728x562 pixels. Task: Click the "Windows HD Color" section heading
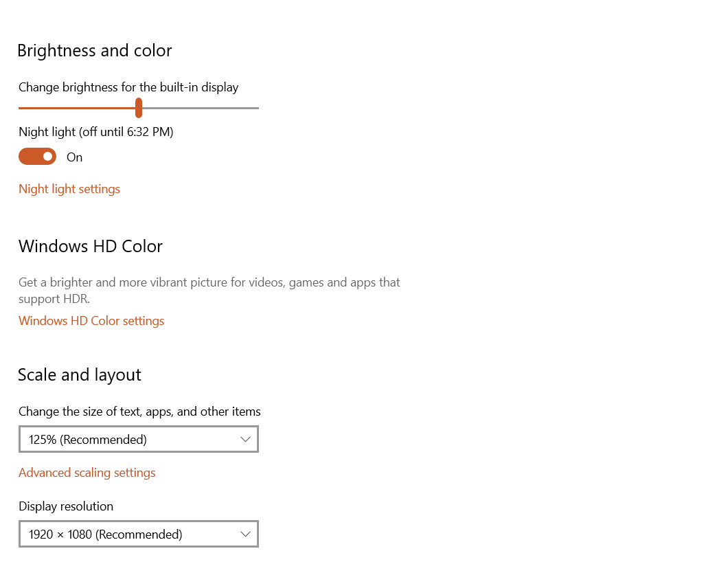pos(91,247)
